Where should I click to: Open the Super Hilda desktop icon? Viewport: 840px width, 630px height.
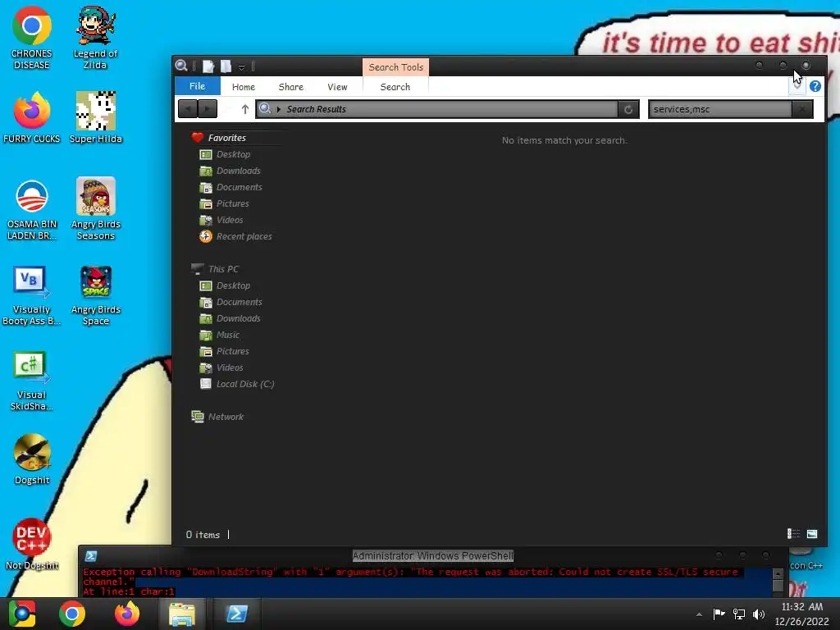(95, 118)
